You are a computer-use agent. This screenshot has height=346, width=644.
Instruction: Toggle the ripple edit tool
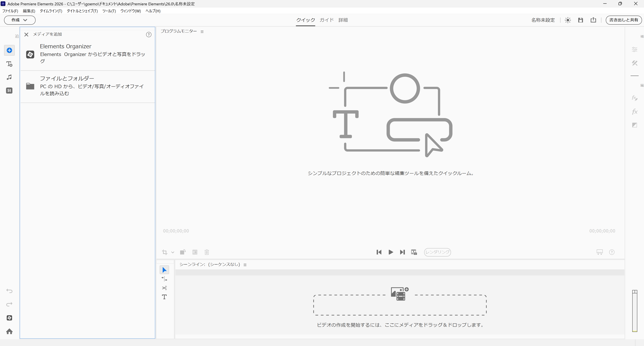(164, 279)
